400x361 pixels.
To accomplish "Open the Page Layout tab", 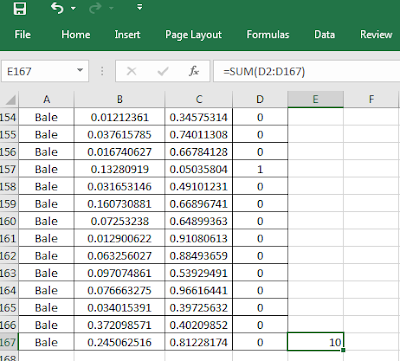I will [x=193, y=35].
